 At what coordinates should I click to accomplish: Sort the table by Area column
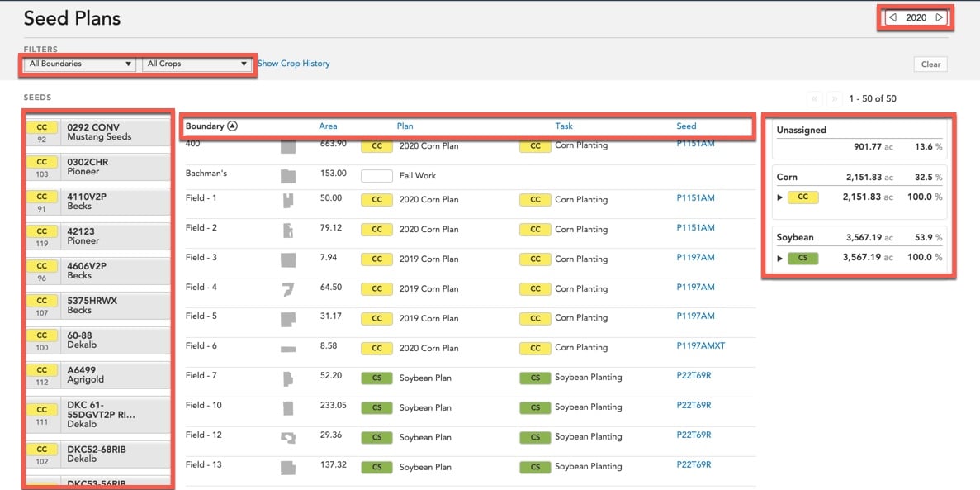pos(328,126)
